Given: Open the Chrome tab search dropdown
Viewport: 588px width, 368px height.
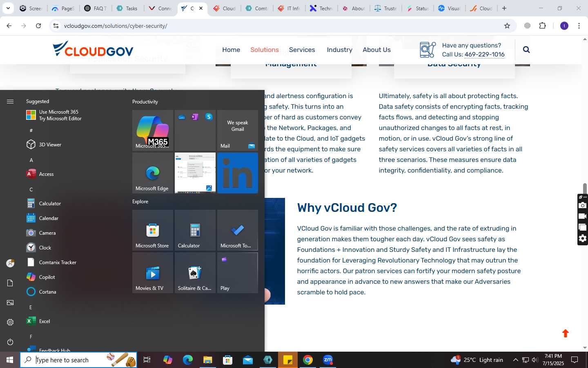Looking at the screenshot, I should (8, 8).
